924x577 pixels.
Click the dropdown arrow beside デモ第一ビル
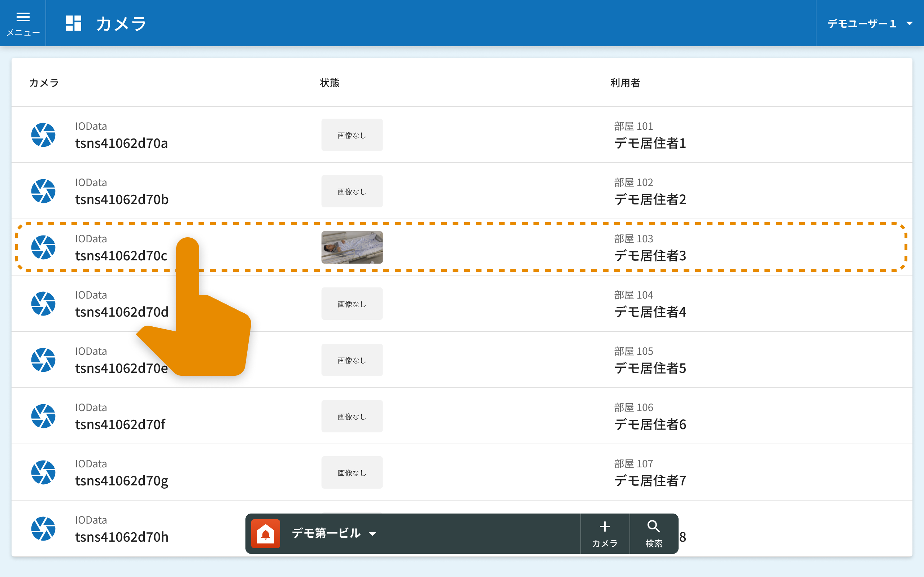(372, 534)
